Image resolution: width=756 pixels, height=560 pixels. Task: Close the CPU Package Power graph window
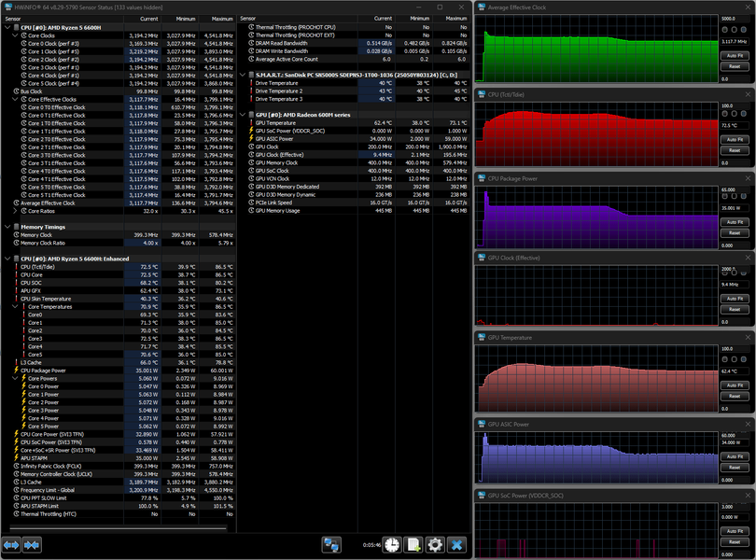click(748, 178)
